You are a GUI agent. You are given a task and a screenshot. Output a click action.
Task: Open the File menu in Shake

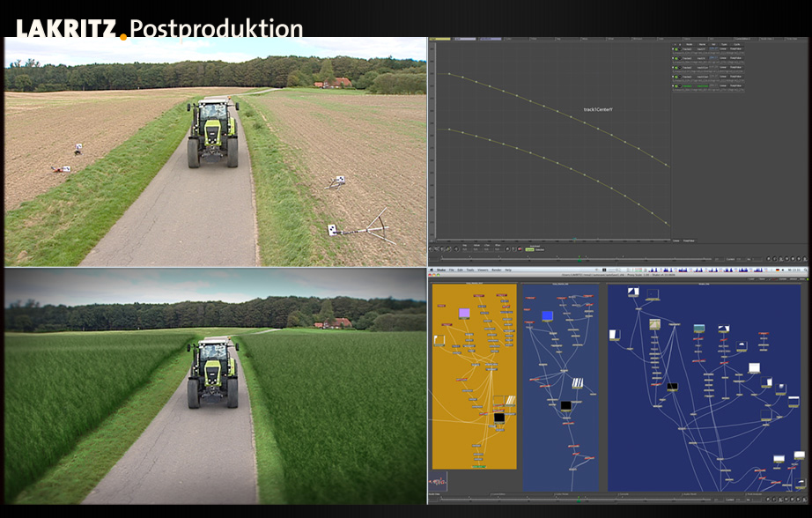[451, 269]
